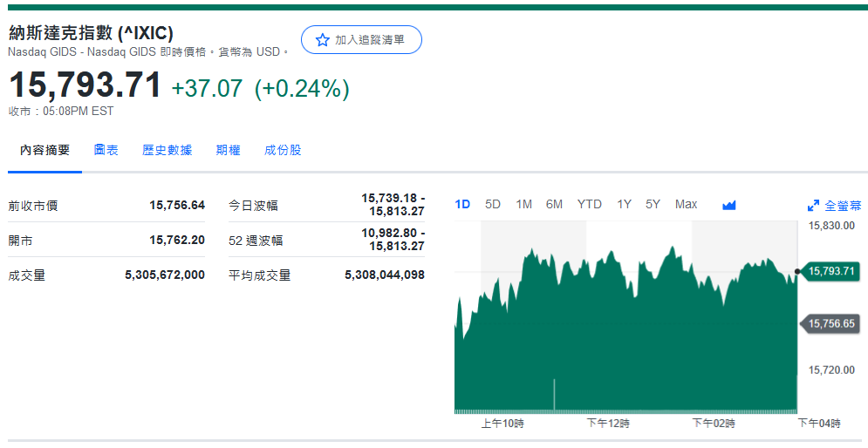View the 成份股 tab

pyautogui.click(x=283, y=150)
